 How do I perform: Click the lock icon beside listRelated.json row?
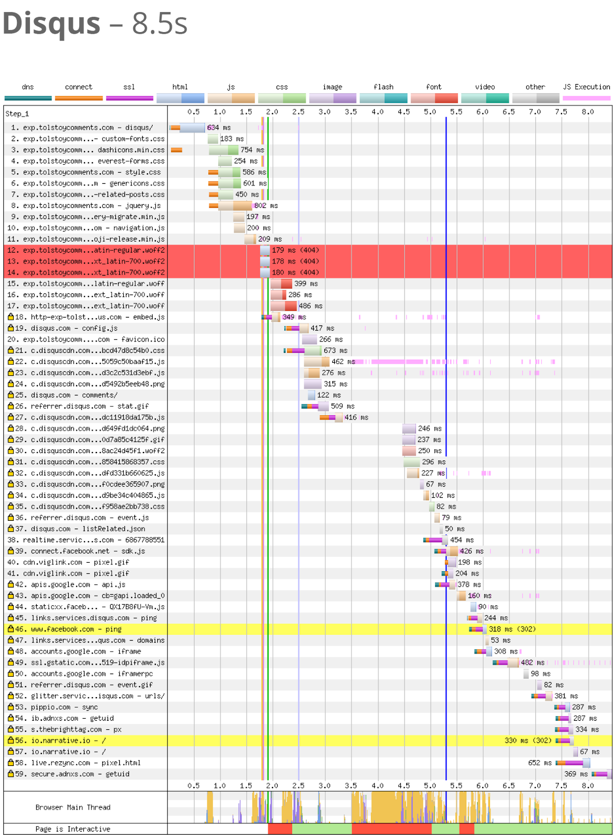click(10, 529)
